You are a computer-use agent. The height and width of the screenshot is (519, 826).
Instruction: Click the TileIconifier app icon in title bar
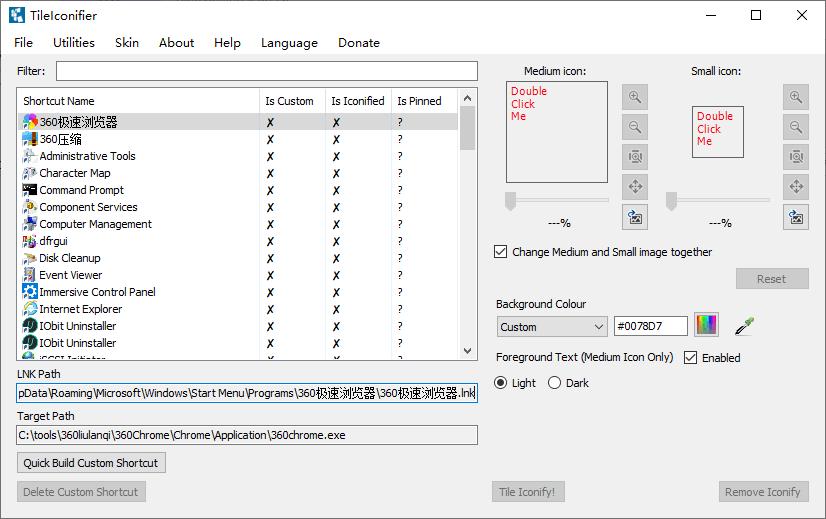pos(17,15)
